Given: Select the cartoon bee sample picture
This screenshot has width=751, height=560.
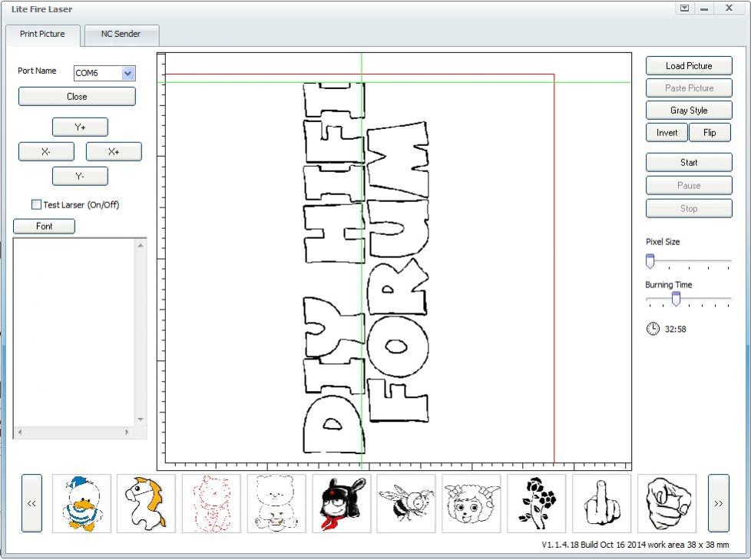Looking at the screenshot, I should pyautogui.click(x=406, y=503).
